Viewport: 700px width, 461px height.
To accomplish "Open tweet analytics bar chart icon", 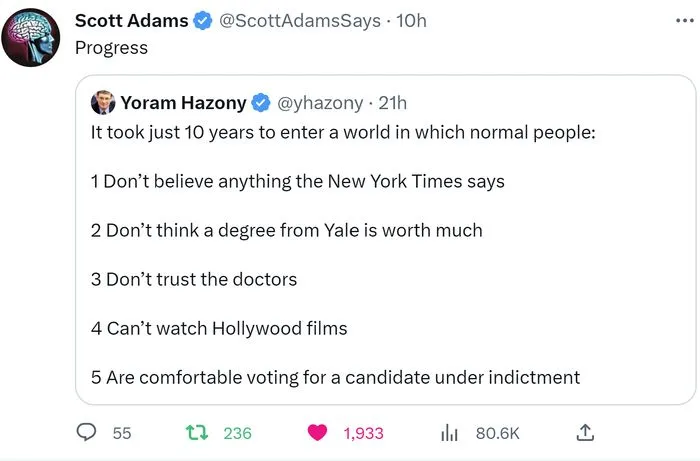I will [450, 433].
